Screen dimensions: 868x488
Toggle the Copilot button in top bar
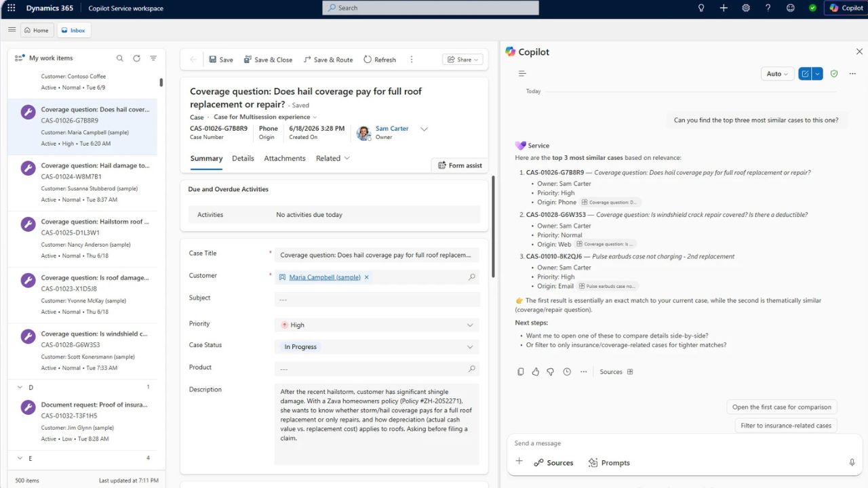coord(846,8)
